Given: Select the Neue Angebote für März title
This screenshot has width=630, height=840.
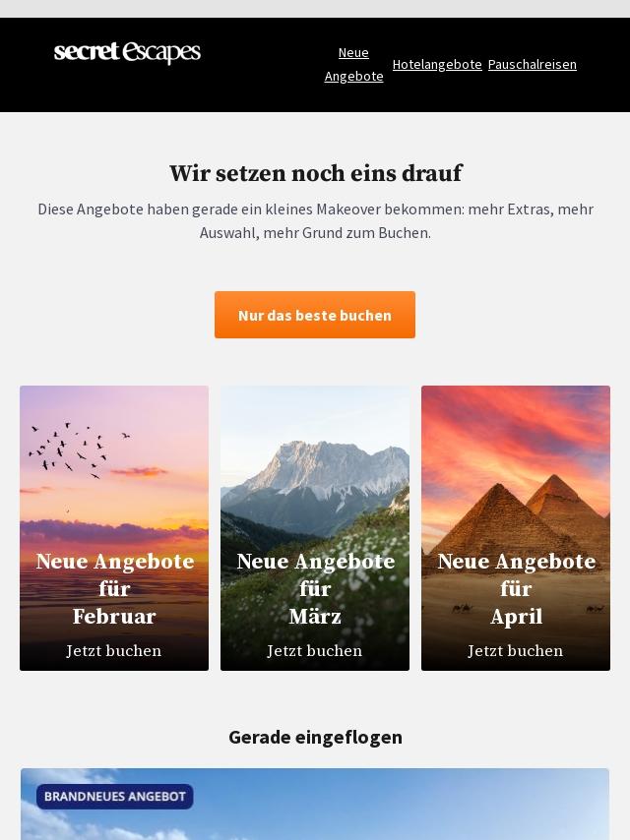Looking at the screenshot, I should coord(316,588).
